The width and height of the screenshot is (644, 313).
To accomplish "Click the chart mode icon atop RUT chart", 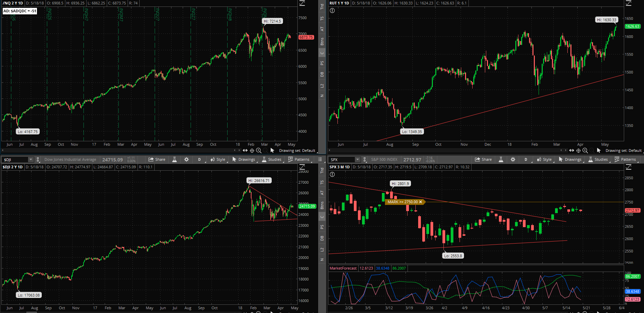I will 629,3.
